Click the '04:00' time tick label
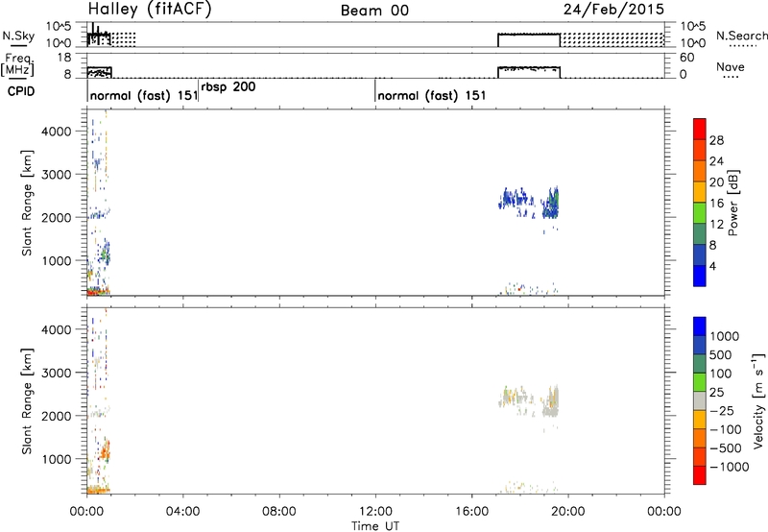Viewport: 768px width, 532px height. coord(182,512)
